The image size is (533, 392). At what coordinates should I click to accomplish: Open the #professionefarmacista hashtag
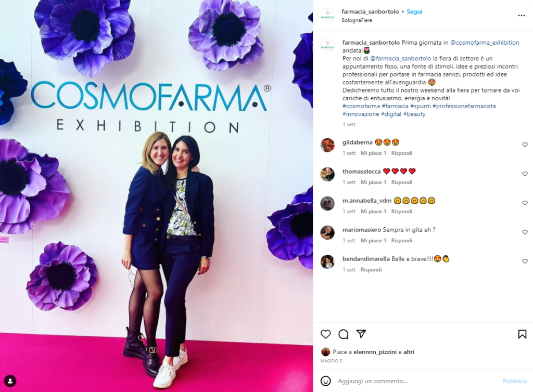(x=464, y=106)
